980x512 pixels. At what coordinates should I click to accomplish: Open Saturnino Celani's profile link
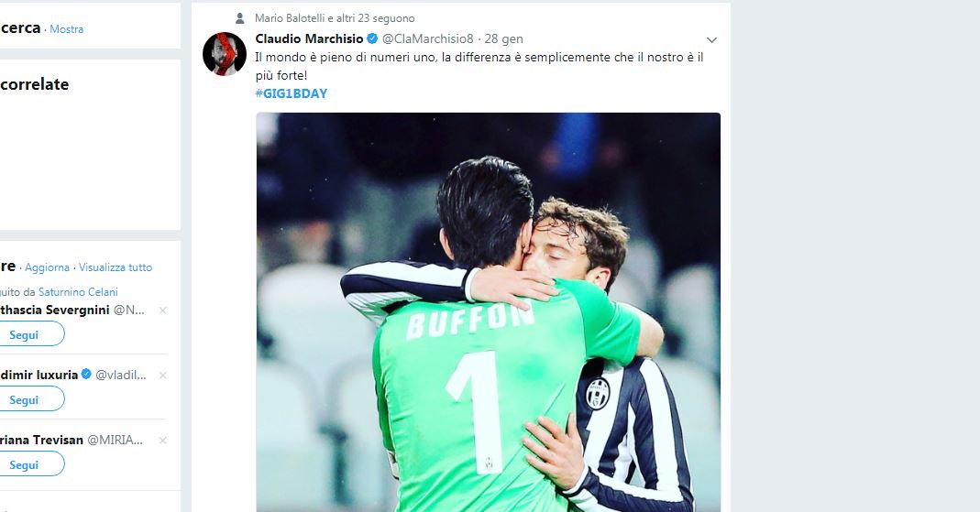(x=78, y=291)
